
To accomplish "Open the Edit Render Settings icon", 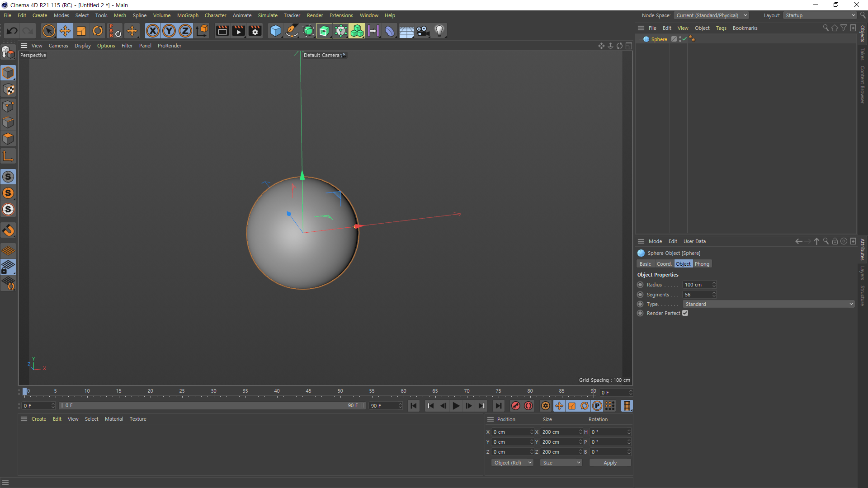I will (x=255, y=31).
